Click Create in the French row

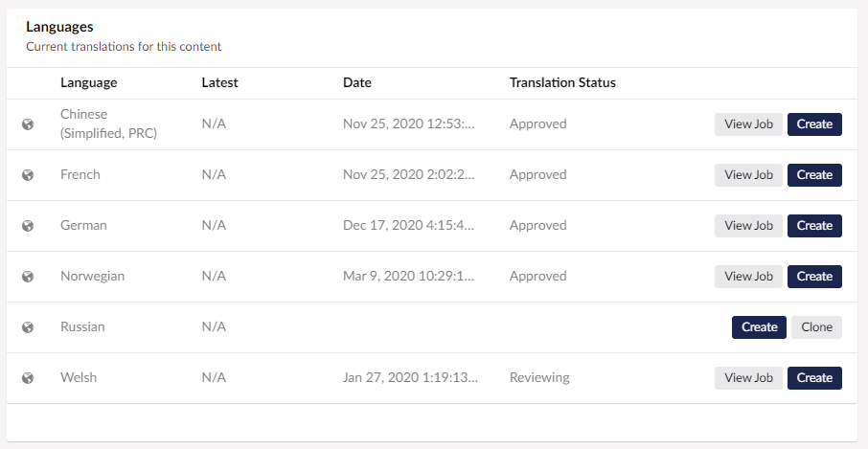point(815,175)
